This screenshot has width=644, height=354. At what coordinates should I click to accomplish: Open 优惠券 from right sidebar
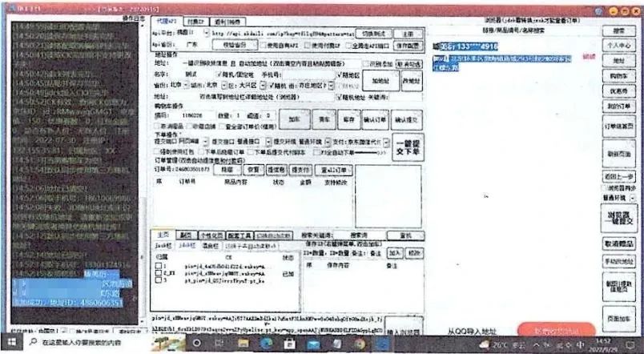point(618,91)
